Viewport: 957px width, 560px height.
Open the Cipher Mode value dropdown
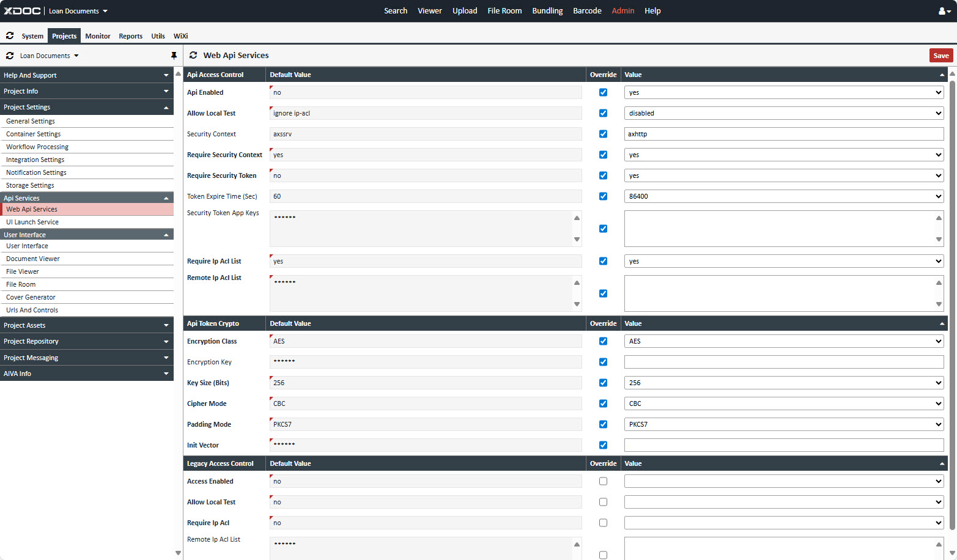(783, 403)
